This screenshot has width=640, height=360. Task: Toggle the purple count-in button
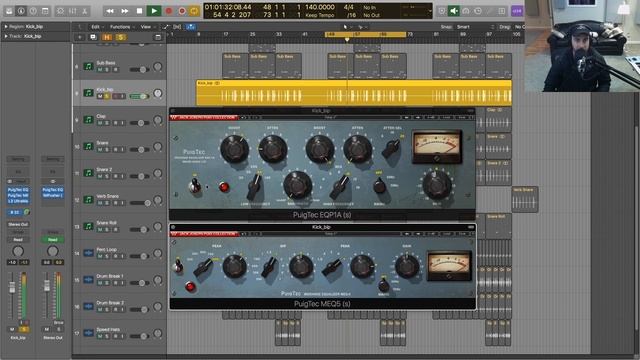point(517,11)
